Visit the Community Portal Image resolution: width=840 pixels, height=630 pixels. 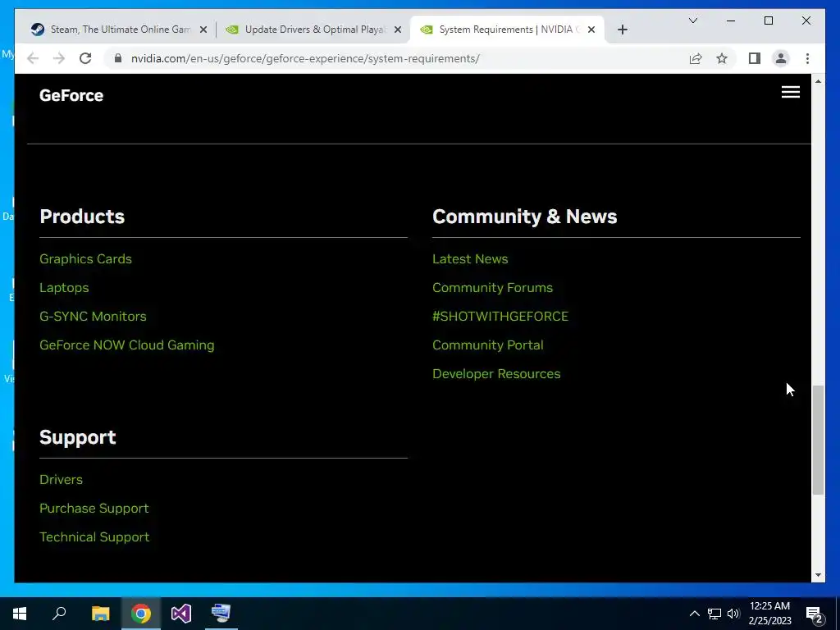[487, 345]
